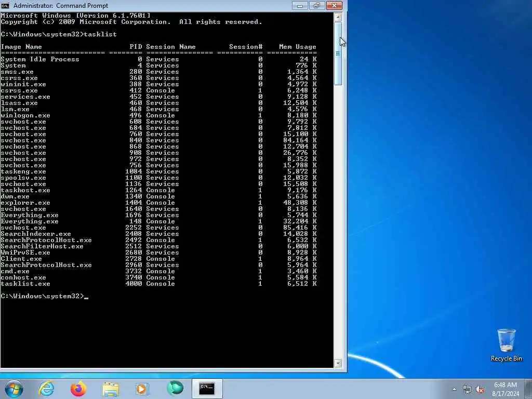Click the 'services.exe' process name
Screen dimensions: 532x399
point(25,97)
